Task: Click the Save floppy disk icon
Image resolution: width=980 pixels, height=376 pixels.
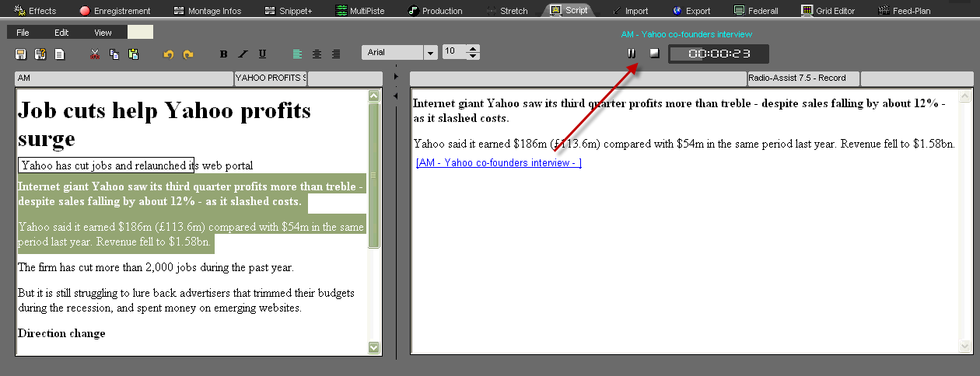Action: pos(21,54)
